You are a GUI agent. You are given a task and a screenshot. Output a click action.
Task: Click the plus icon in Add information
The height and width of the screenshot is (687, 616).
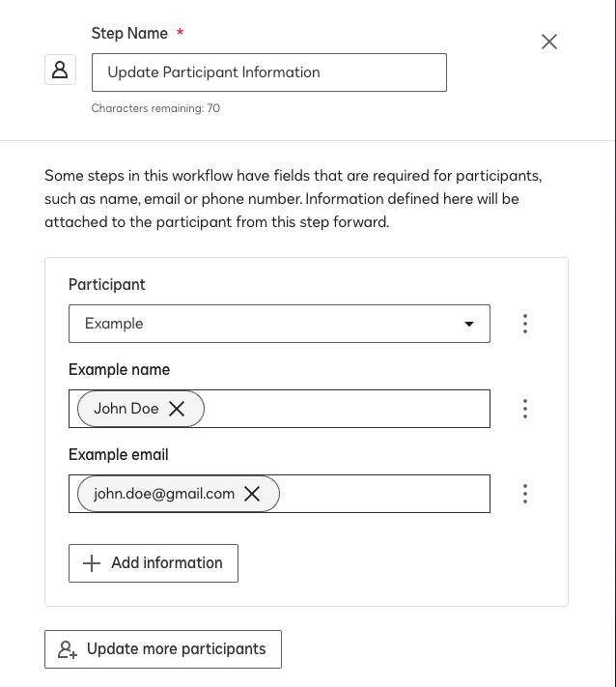click(x=92, y=563)
